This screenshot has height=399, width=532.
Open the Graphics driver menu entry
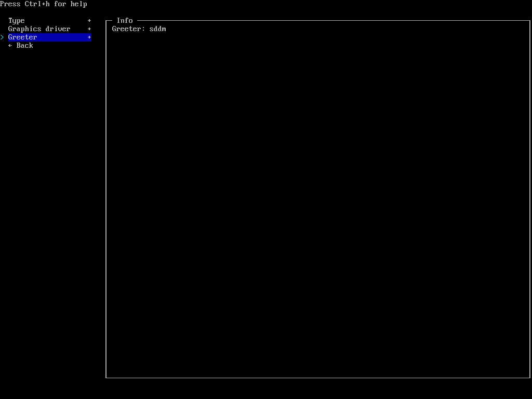[39, 29]
